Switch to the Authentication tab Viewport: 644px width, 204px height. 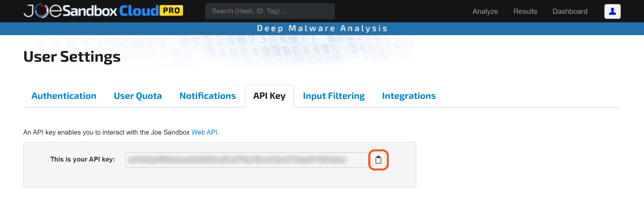click(64, 96)
